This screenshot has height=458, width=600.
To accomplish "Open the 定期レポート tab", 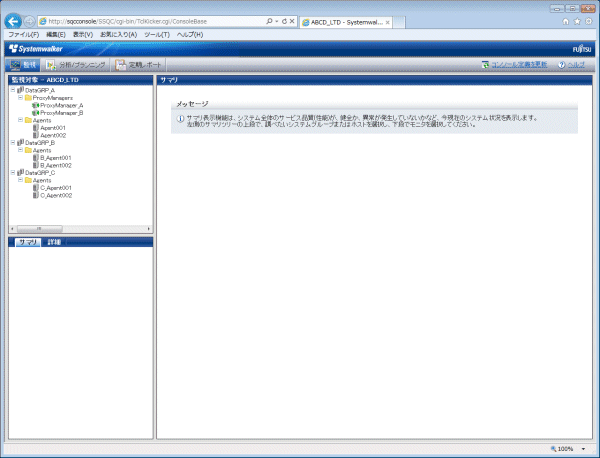I will pos(139,65).
